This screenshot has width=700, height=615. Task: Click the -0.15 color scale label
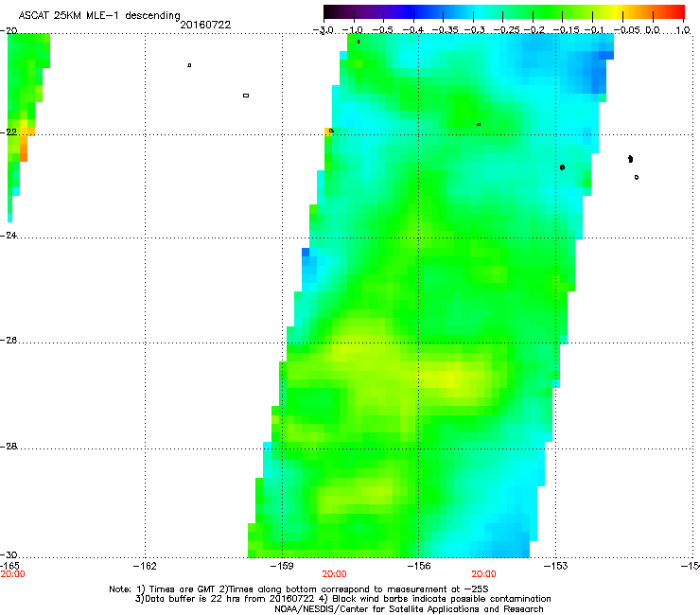coord(566,30)
